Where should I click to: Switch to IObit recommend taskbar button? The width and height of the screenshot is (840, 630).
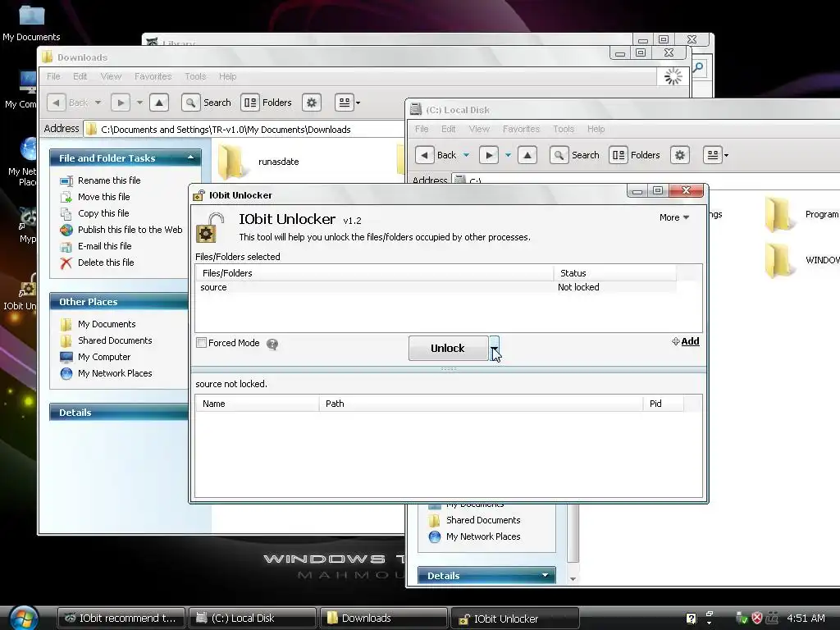pyautogui.click(x=121, y=619)
